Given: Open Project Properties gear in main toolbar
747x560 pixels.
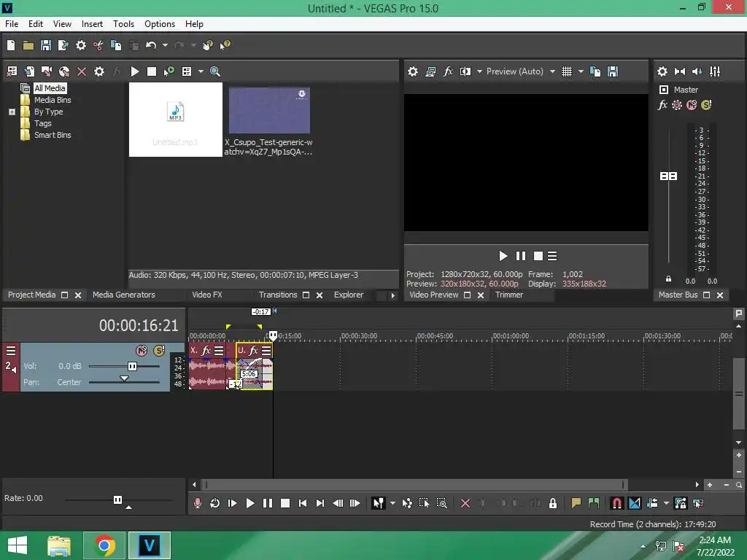Looking at the screenshot, I should [81, 45].
